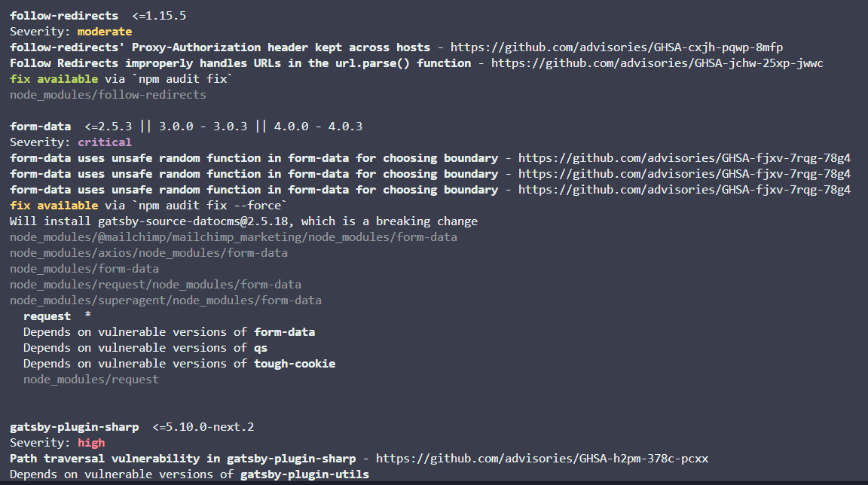Click the mailchimp_marketing form-data path
The height and width of the screenshot is (485, 868).
234,237
